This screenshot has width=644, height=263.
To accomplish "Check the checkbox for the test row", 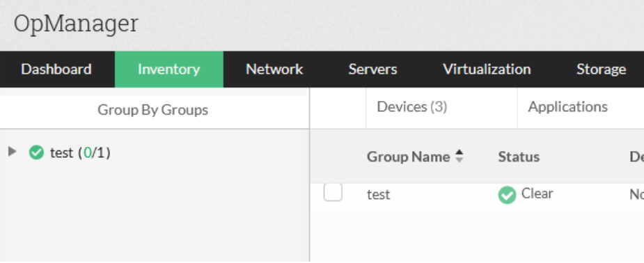I will click(x=333, y=192).
